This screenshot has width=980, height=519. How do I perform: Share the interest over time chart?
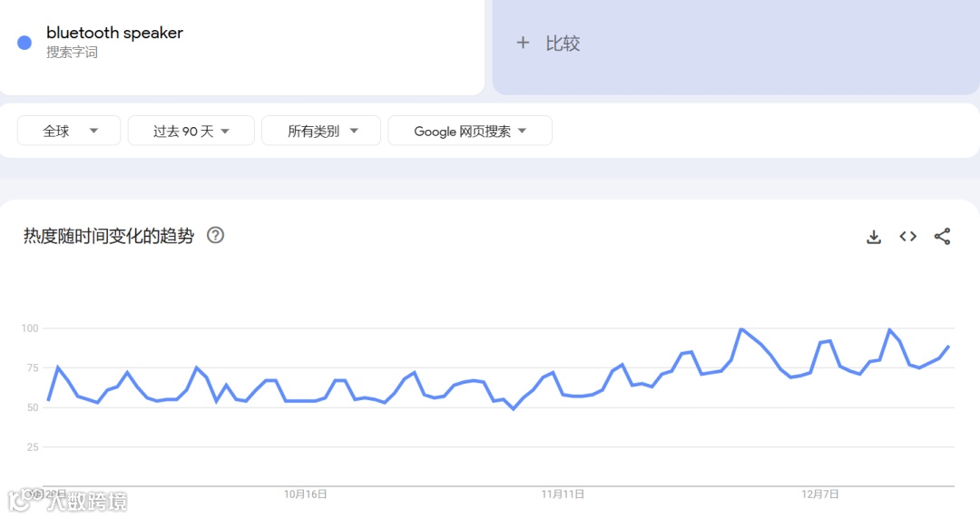(943, 237)
